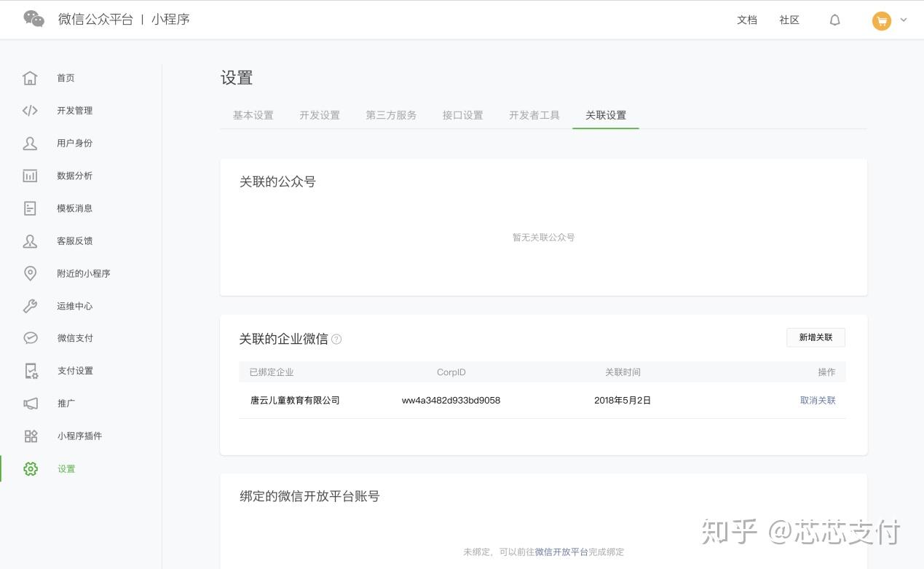Screen dimensions: 924x569
Task: Click the nearby mini programs location icon
Action: point(30,273)
